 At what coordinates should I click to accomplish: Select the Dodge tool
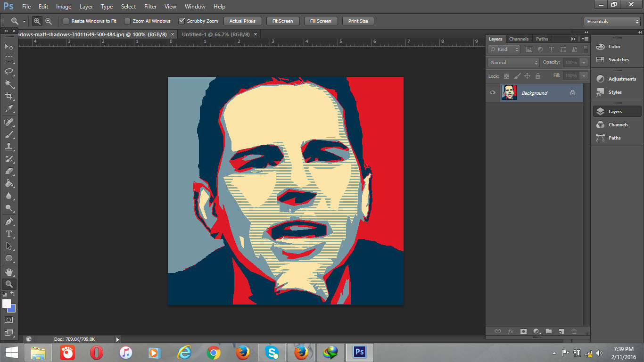pyautogui.click(x=9, y=208)
